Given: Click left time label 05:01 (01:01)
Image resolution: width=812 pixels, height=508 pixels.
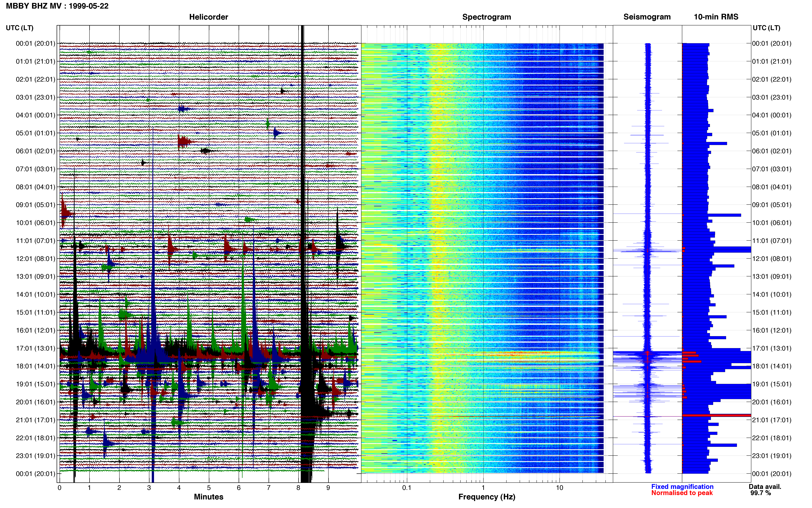Looking at the screenshot, I should click(36, 133).
